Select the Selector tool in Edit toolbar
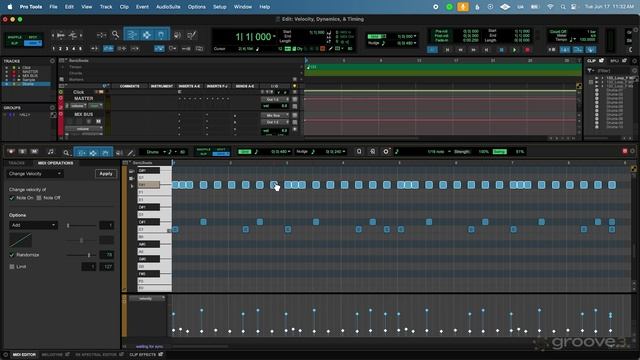The image size is (640, 360). click(147, 36)
